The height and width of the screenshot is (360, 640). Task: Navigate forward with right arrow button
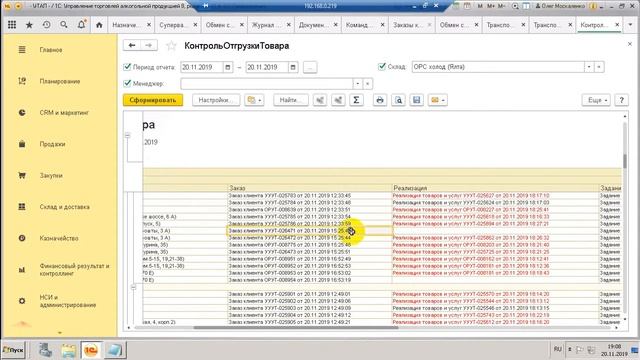pos(149,45)
